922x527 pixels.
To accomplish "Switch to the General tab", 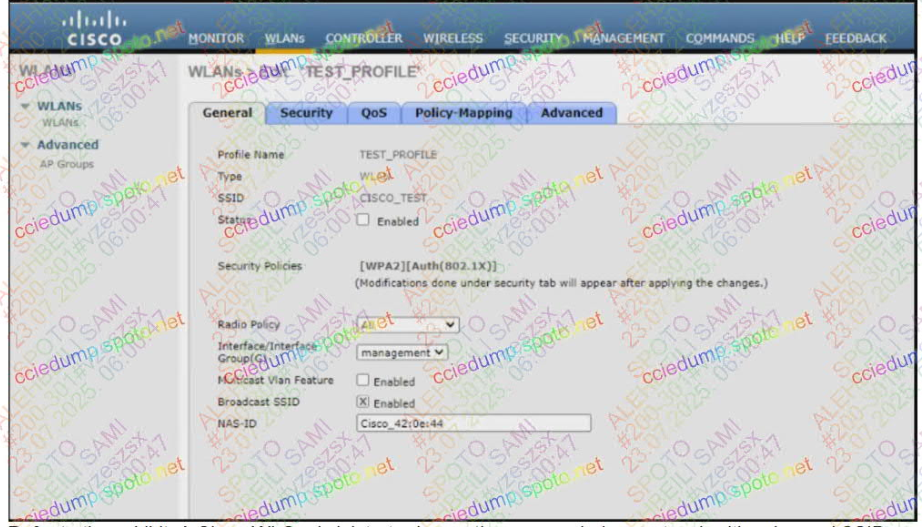I will [227, 113].
